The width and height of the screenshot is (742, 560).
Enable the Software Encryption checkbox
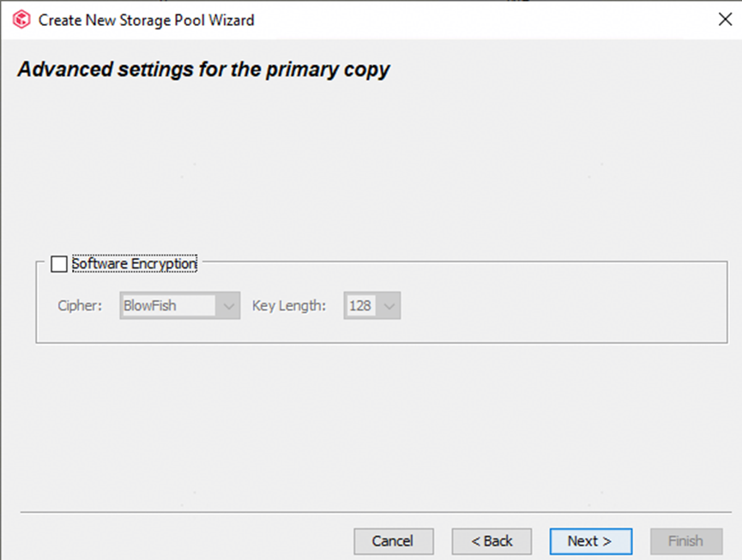[x=59, y=264]
